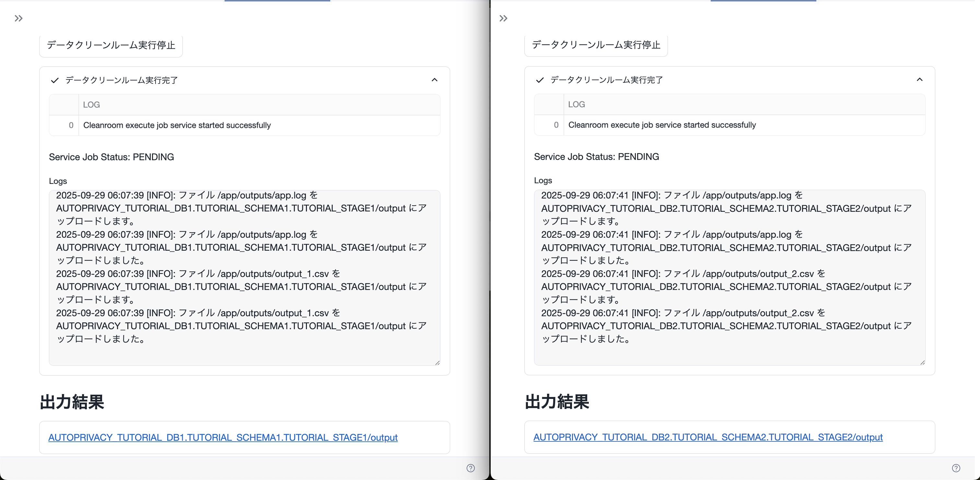The height and width of the screenshot is (480, 980).
Task: Click inside the DB1 Logs text area
Action: pyautogui.click(x=244, y=278)
